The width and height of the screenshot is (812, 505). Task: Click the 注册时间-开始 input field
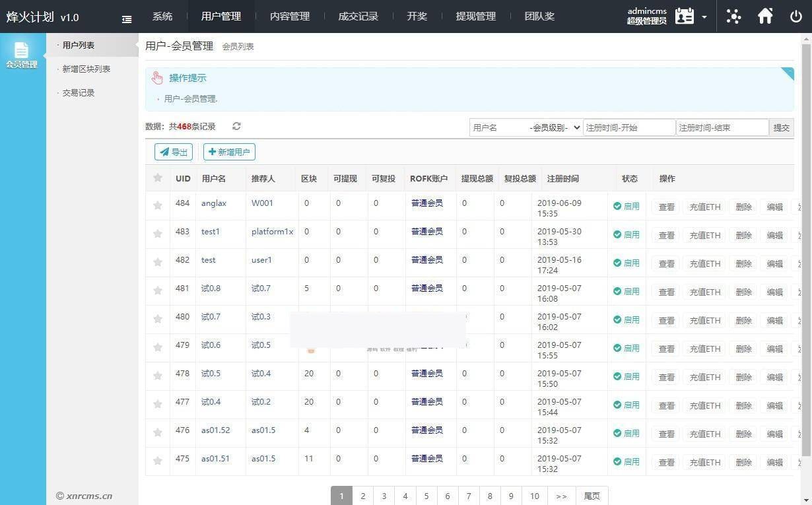(628, 127)
